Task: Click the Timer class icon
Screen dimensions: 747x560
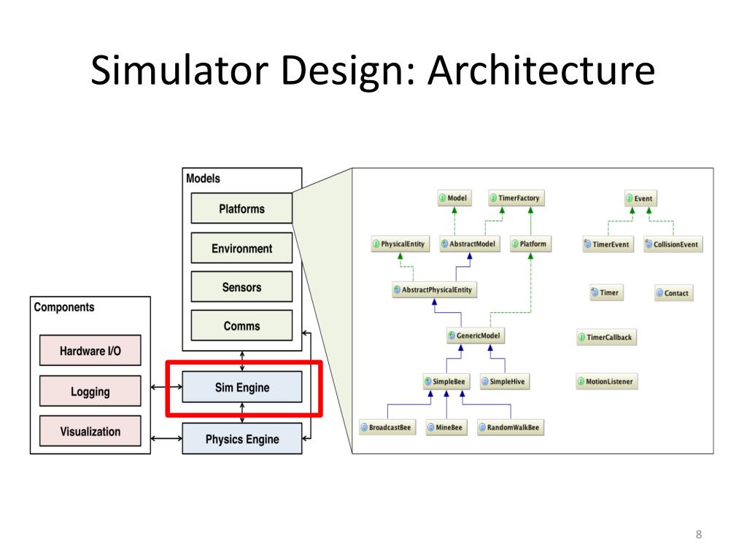Action: (595, 292)
